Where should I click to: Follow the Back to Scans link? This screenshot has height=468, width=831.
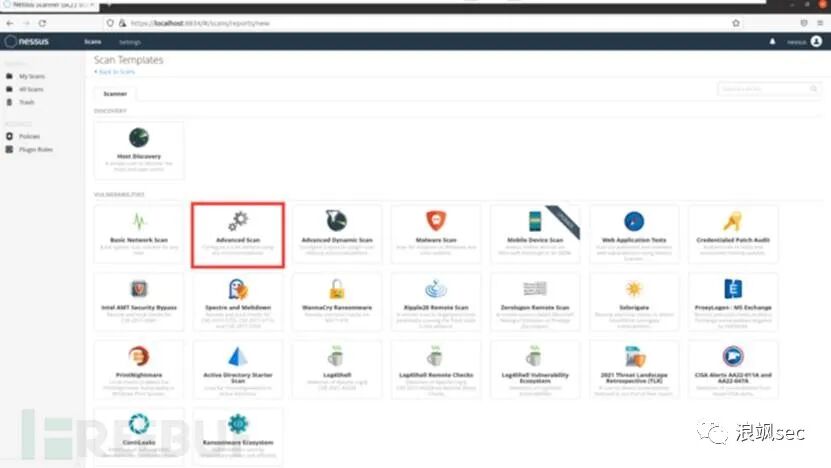point(114,72)
